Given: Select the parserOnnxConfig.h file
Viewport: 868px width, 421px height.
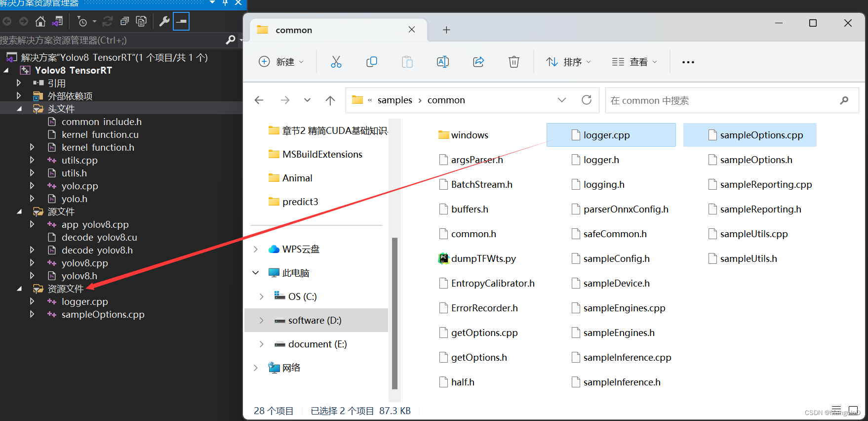Looking at the screenshot, I should [620, 209].
